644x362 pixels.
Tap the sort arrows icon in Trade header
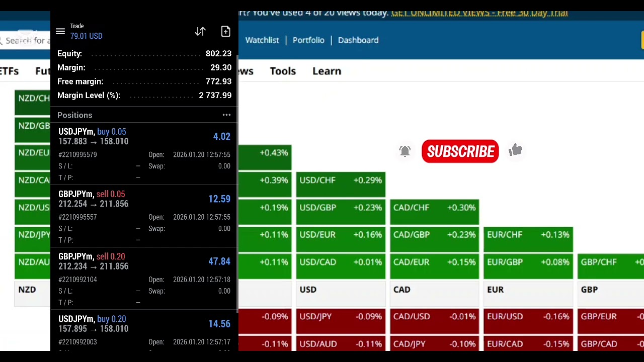click(200, 32)
